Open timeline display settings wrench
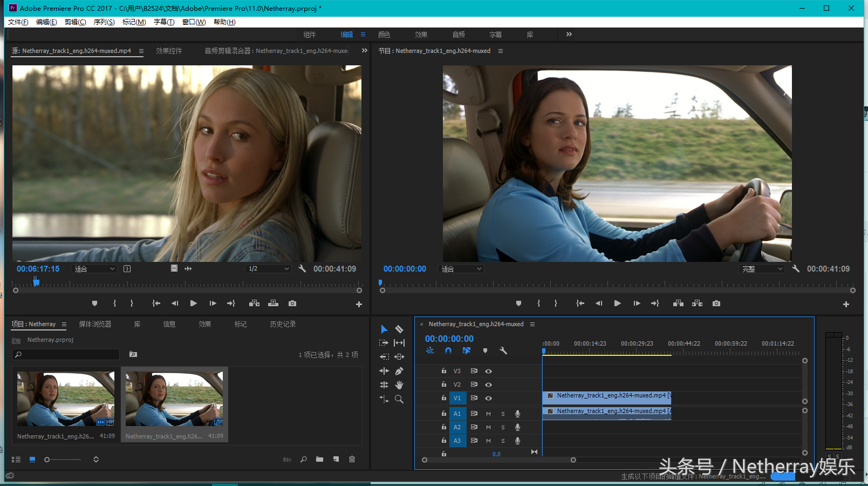Image resolution: width=868 pixels, height=486 pixels. 503,350
